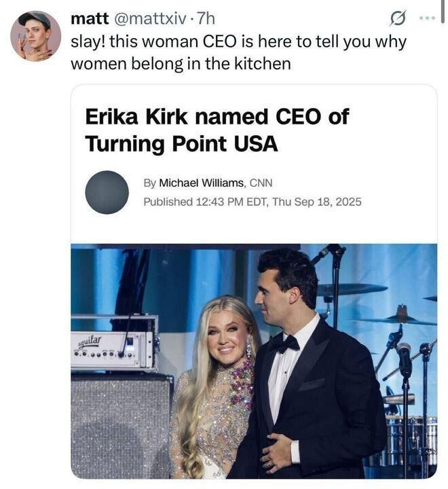Click the cymbal behind the man
The image size is (448, 489).
pyautogui.click(x=352, y=289)
